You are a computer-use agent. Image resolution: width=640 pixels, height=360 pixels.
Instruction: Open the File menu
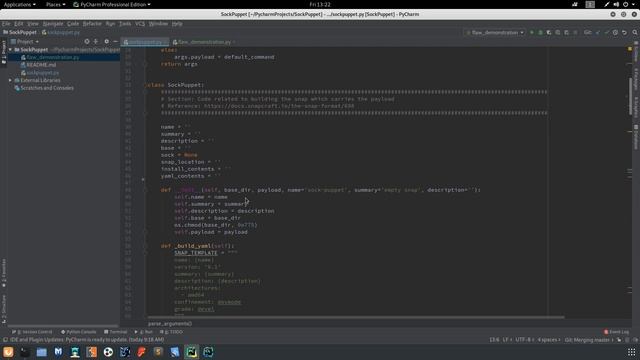point(6,24)
